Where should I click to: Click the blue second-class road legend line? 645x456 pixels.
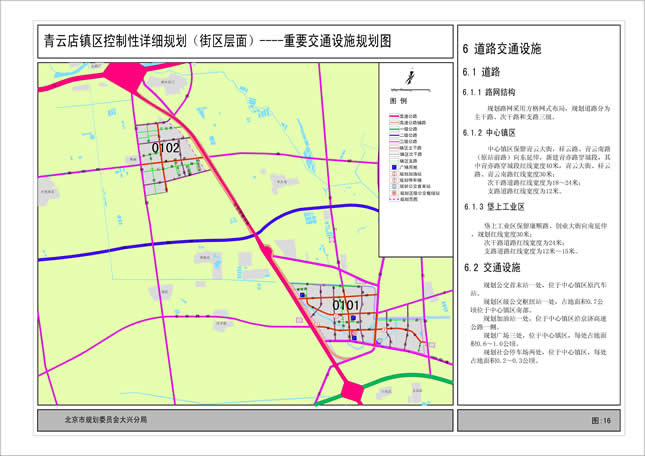pos(393,134)
